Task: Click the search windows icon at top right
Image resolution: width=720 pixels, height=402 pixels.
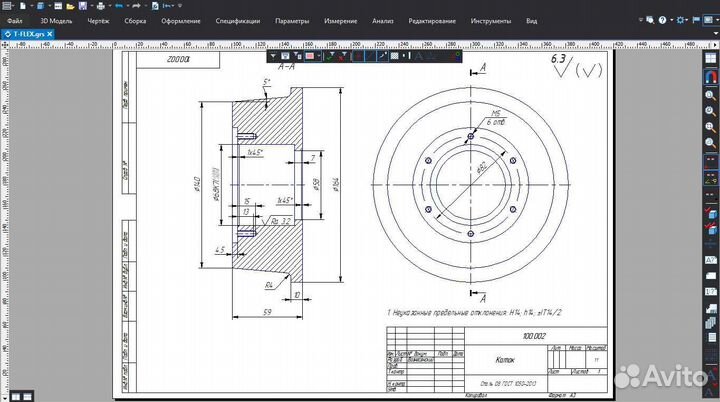Action: [x=650, y=20]
